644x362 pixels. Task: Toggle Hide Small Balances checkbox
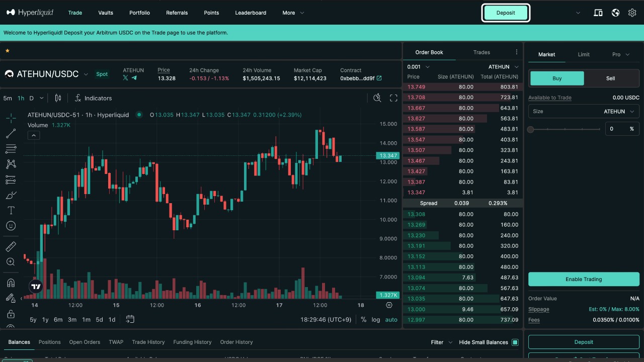(x=515, y=342)
